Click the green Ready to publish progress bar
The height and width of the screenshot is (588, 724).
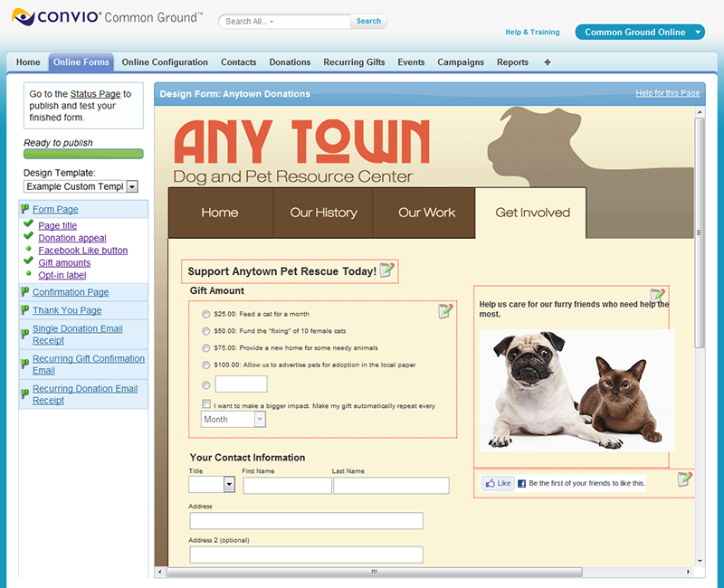(83, 154)
